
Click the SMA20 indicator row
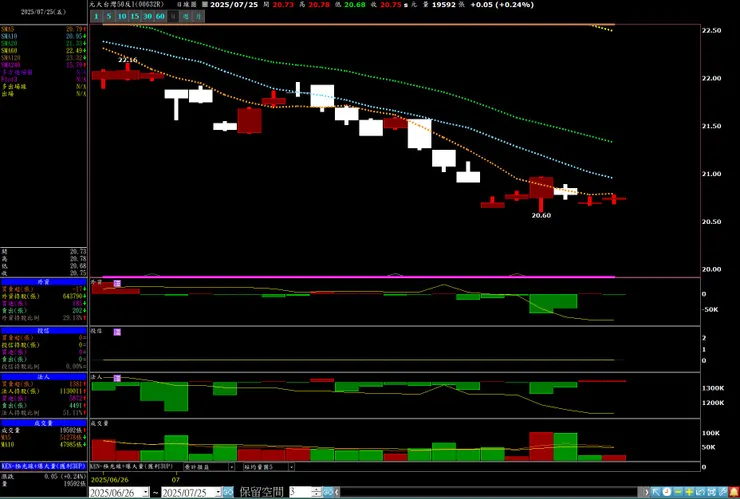tap(43, 43)
